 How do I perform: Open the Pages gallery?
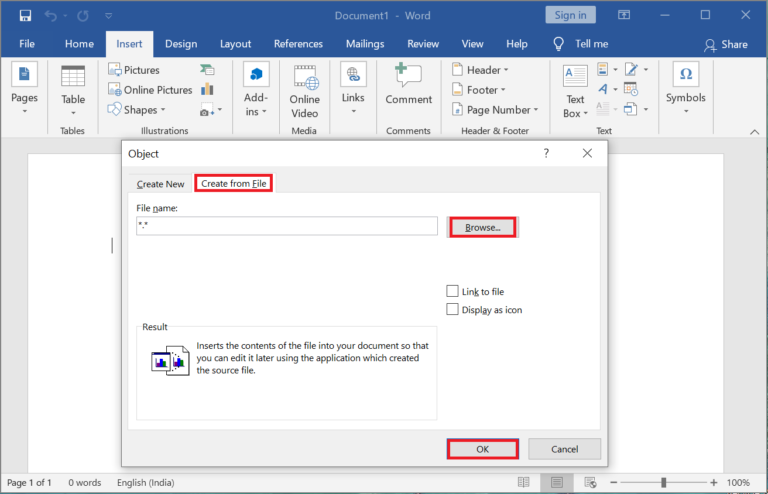coord(24,89)
